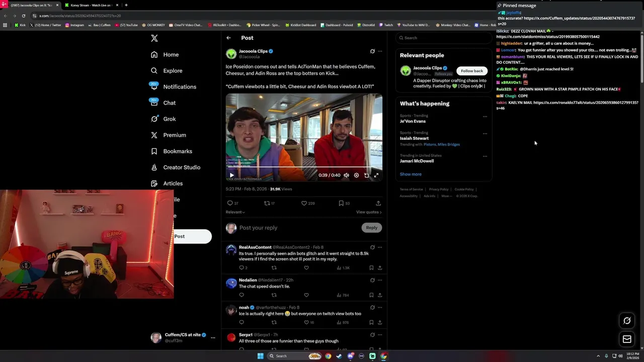
Task: Open the Instagram bookmark
Action: [74, 25]
